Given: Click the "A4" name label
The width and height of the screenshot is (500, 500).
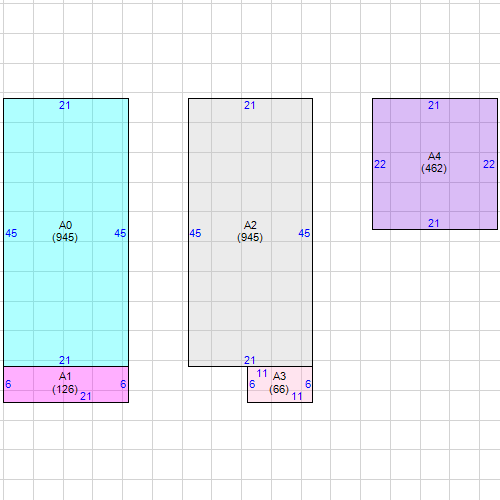Looking at the screenshot, I should 434,156.
